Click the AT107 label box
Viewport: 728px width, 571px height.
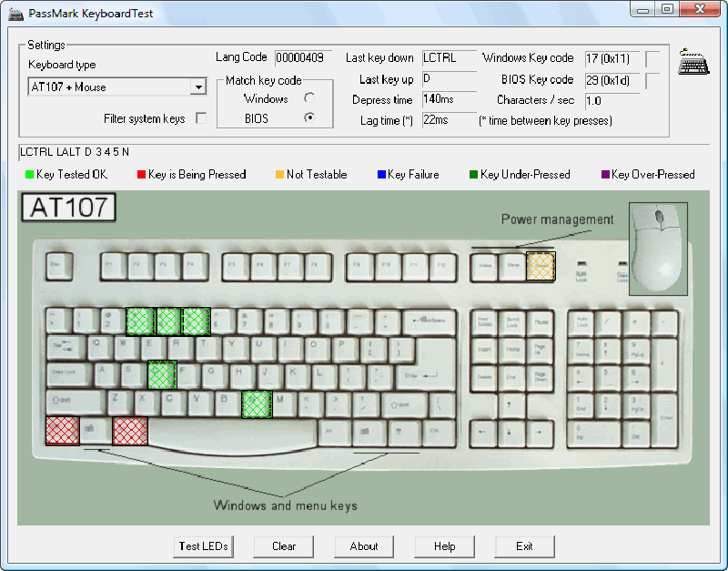[x=69, y=208]
